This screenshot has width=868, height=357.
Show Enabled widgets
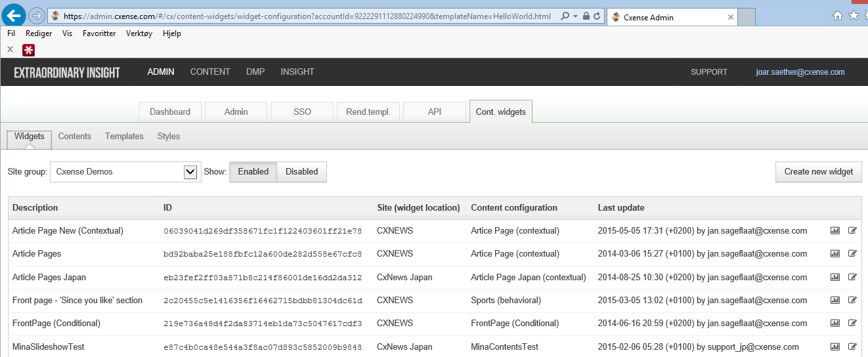coord(253,171)
